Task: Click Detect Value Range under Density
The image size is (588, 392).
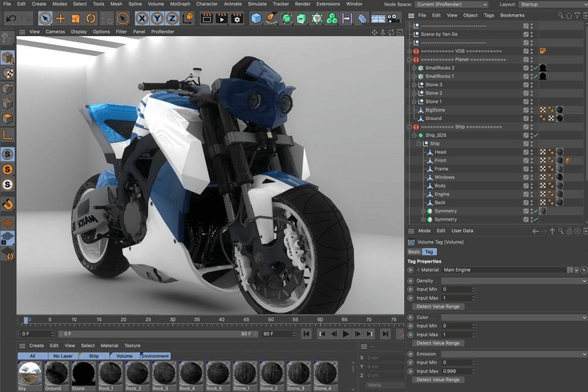Action: click(x=437, y=306)
